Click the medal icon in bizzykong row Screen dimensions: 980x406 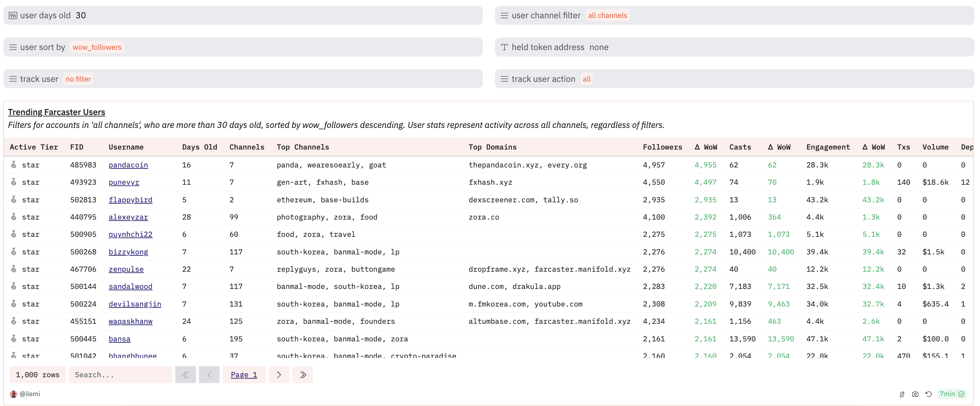[x=14, y=251]
